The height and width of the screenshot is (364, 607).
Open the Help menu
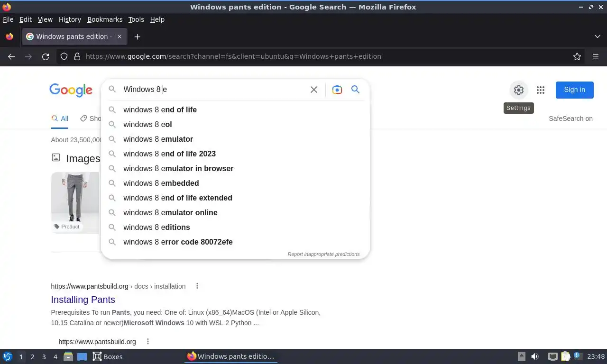pyautogui.click(x=157, y=19)
